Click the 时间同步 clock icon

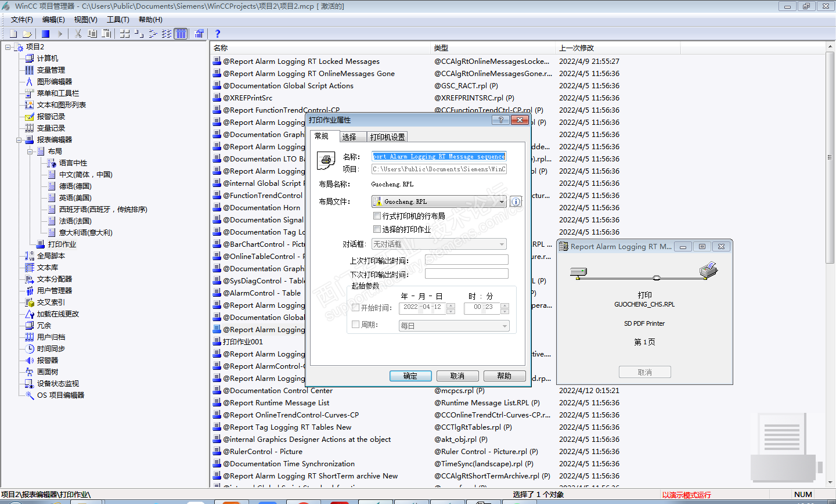point(30,348)
